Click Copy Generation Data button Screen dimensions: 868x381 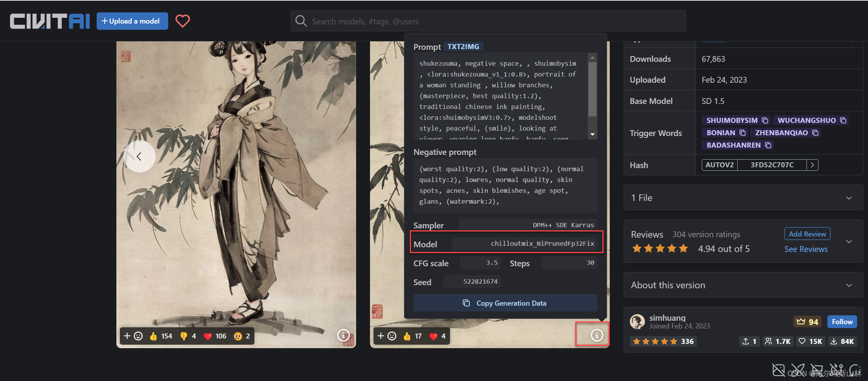505,303
